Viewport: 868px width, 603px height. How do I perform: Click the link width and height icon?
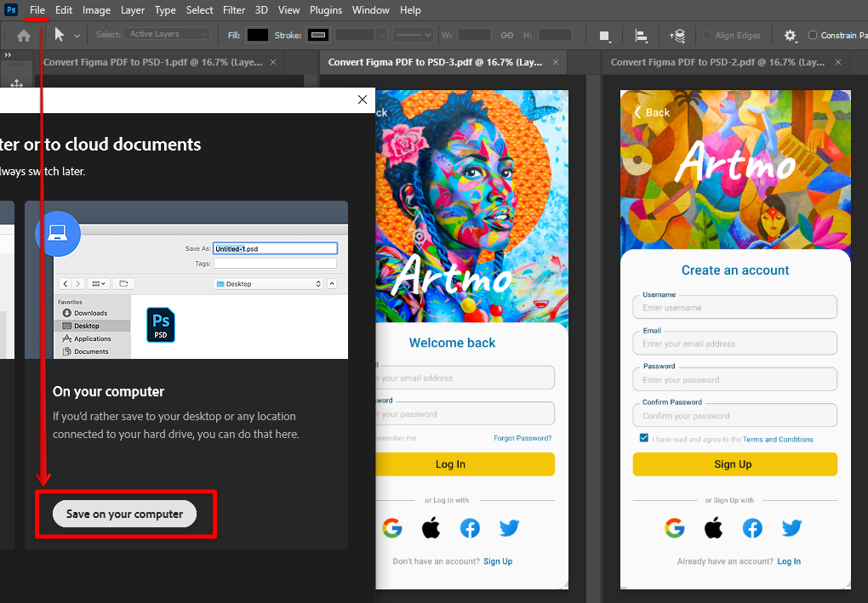(x=507, y=35)
